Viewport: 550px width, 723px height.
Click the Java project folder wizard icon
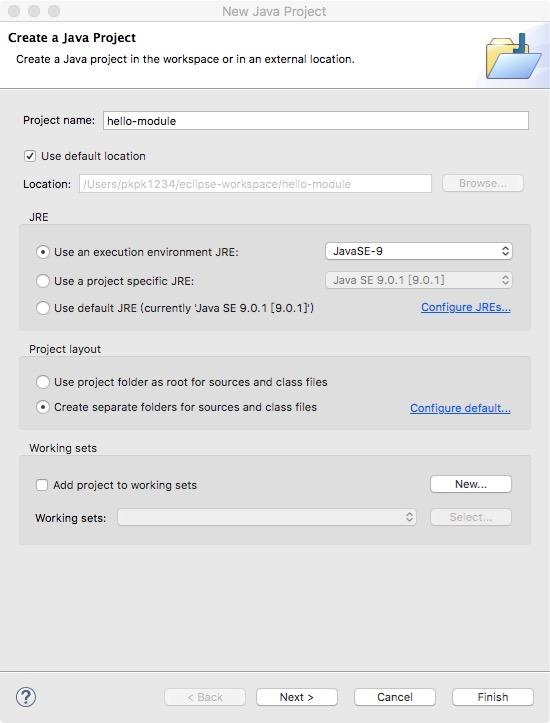[513, 56]
